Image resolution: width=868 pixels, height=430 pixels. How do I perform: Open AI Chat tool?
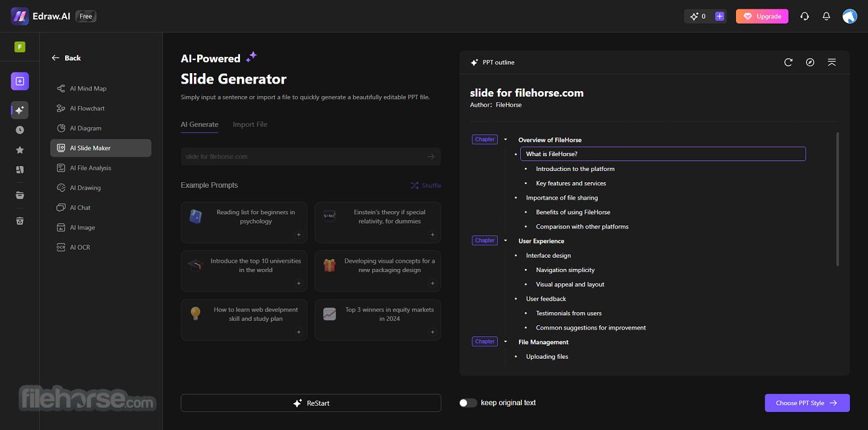tap(100, 208)
